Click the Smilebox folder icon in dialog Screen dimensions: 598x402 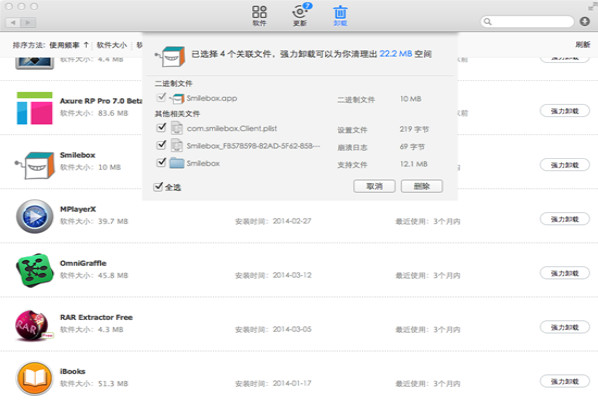point(177,163)
